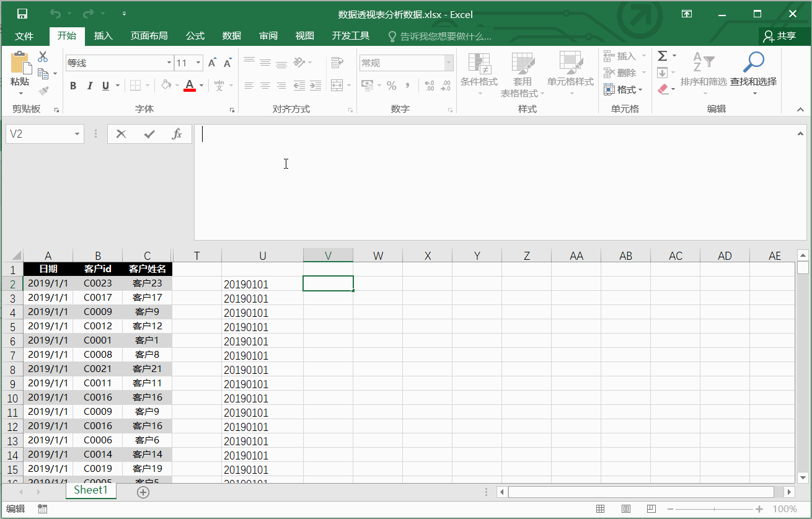Open the 粘贴 paste options arrow
Image resolution: width=812 pixels, height=519 pixels.
pos(20,92)
